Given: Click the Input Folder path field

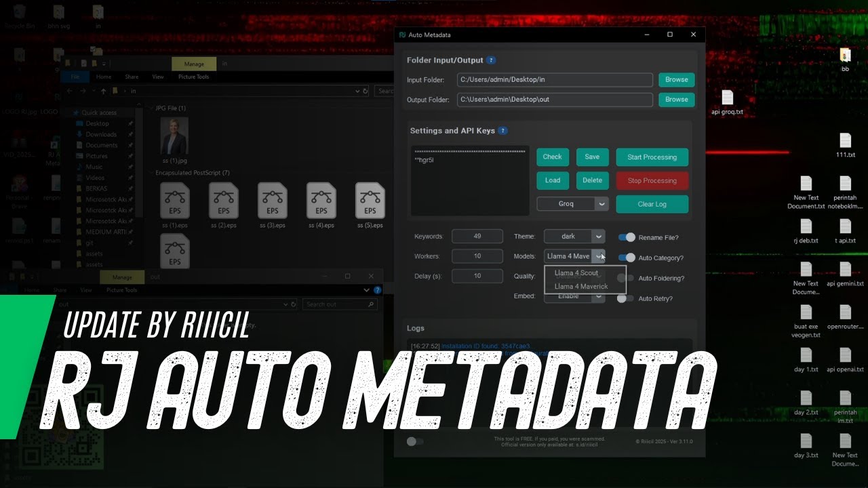Looking at the screenshot, I should 555,79.
